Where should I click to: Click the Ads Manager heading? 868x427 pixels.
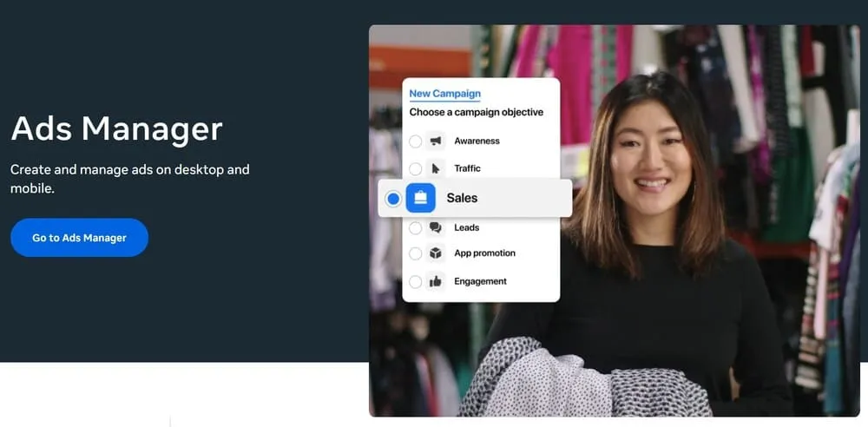116,128
